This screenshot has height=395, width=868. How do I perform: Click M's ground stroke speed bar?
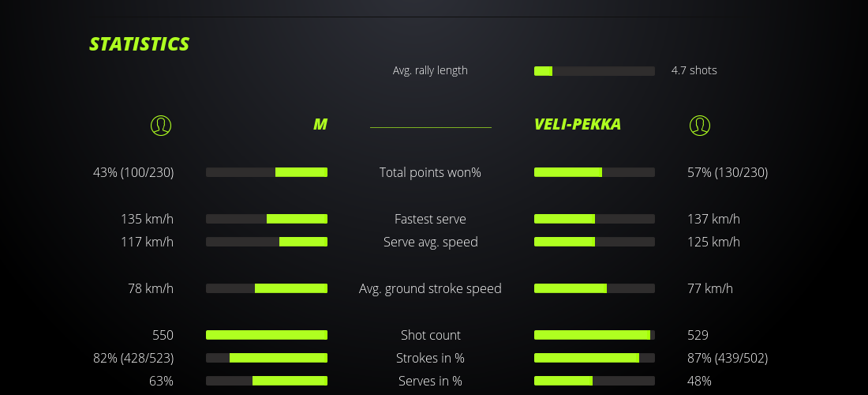pyautogui.click(x=267, y=288)
